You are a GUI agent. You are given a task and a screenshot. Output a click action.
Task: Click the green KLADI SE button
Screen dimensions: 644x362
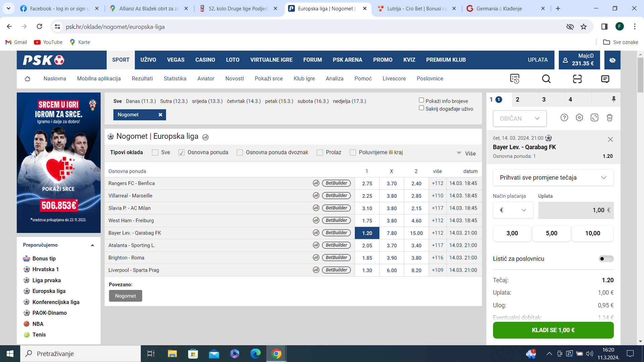pos(553,330)
